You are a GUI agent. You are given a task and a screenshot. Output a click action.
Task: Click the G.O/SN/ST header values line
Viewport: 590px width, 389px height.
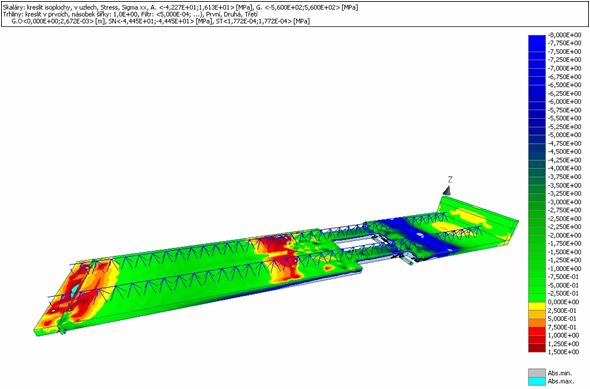[161, 21]
